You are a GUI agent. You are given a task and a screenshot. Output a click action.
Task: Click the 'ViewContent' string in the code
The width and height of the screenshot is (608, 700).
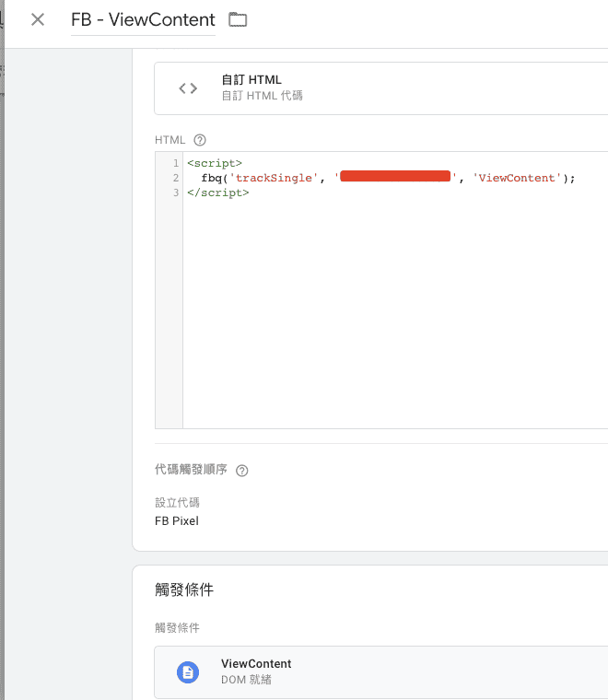(515, 178)
